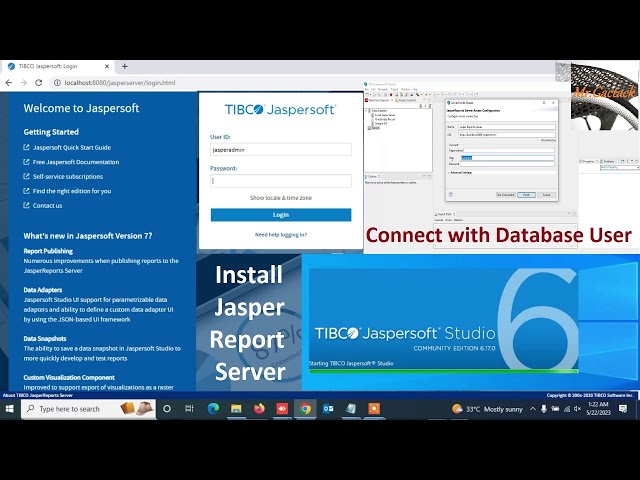Screen dimensions: 640x480
Task: Switch to Repository Explorer tab in Studio
Action: point(378,100)
